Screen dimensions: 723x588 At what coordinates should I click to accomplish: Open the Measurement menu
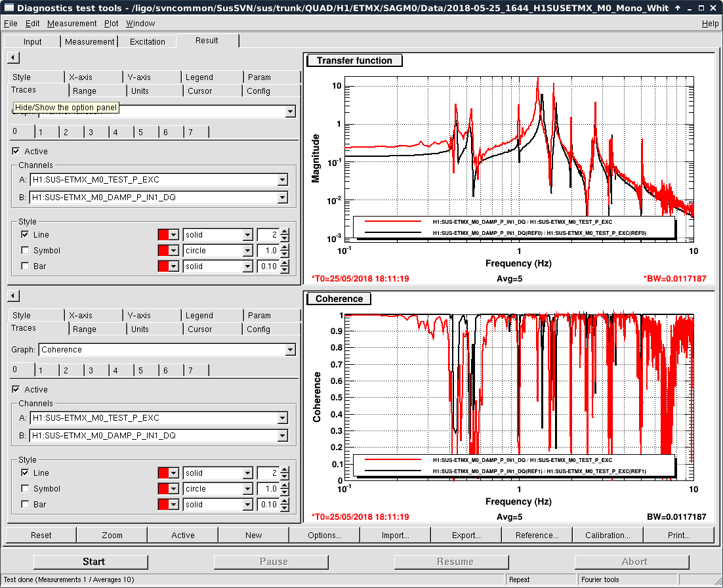(72, 24)
